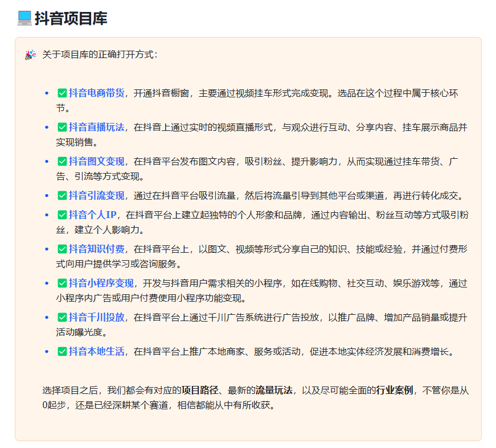Click bold text 行业案例

click(395, 390)
